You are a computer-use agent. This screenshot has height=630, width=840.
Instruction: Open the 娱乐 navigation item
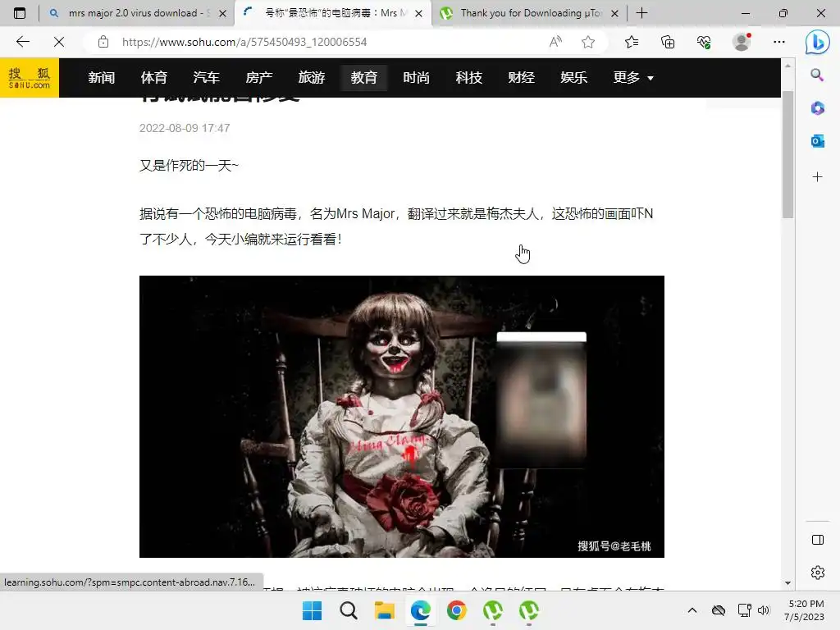click(x=573, y=78)
